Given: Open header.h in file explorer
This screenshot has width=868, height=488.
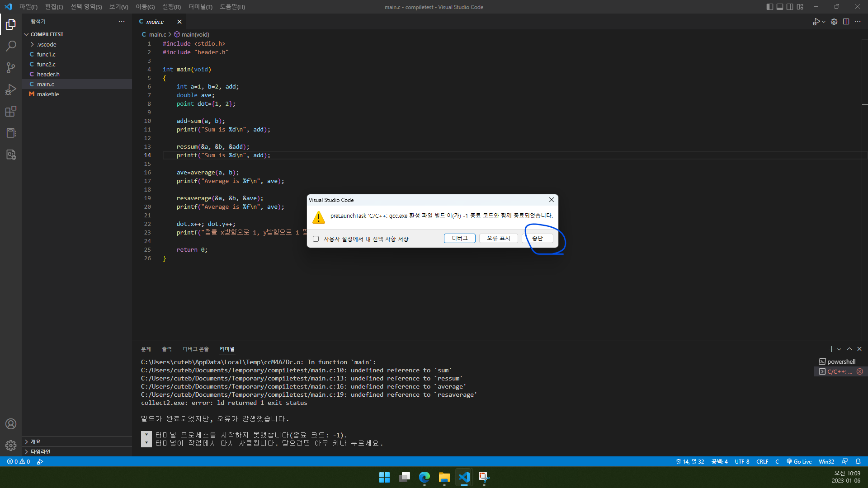Looking at the screenshot, I should 48,74.
